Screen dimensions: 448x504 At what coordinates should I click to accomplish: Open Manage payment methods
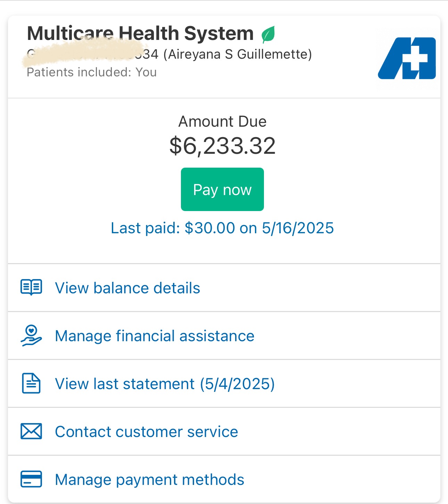[x=149, y=480]
